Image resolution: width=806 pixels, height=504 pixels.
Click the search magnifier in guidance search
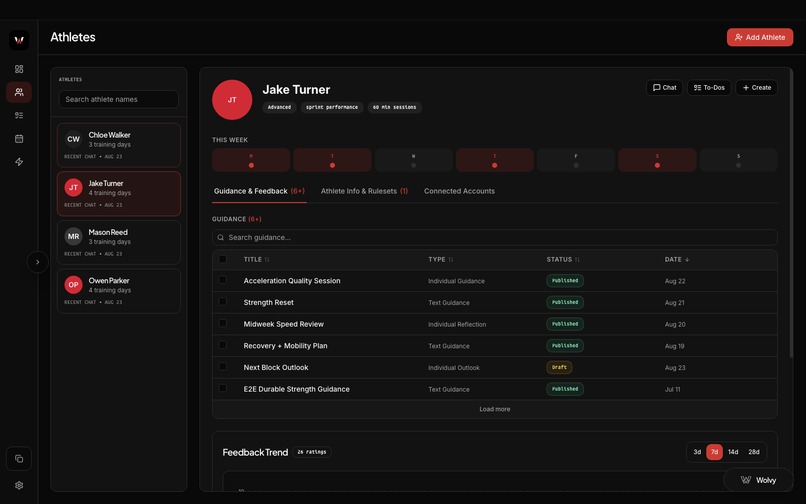(221, 238)
